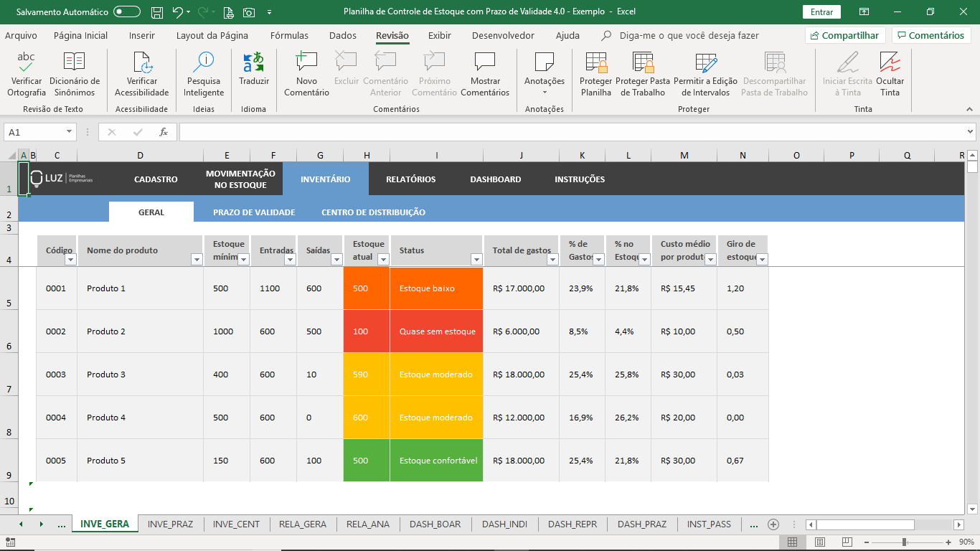Open the Status column filter dropdown
The width and height of the screenshot is (980, 551).
click(x=476, y=260)
